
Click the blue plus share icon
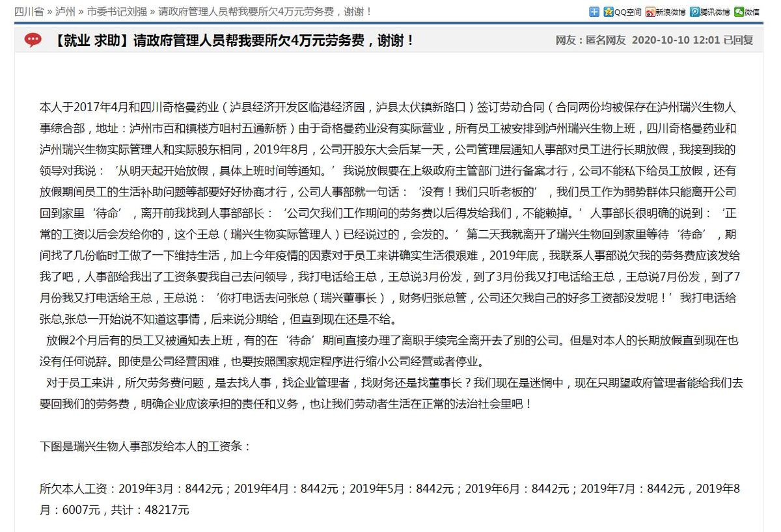(x=594, y=12)
